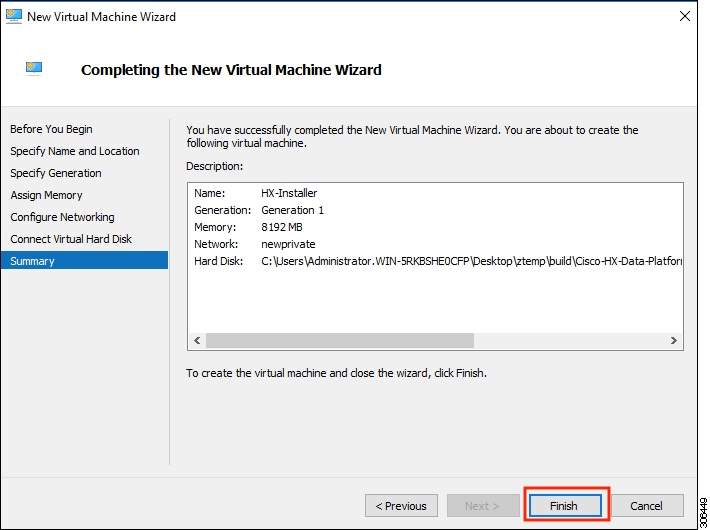Close the New Virtual Machine Wizard
The height and width of the screenshot is (530, 710).
pyautogui.click(x=684, y=17)
